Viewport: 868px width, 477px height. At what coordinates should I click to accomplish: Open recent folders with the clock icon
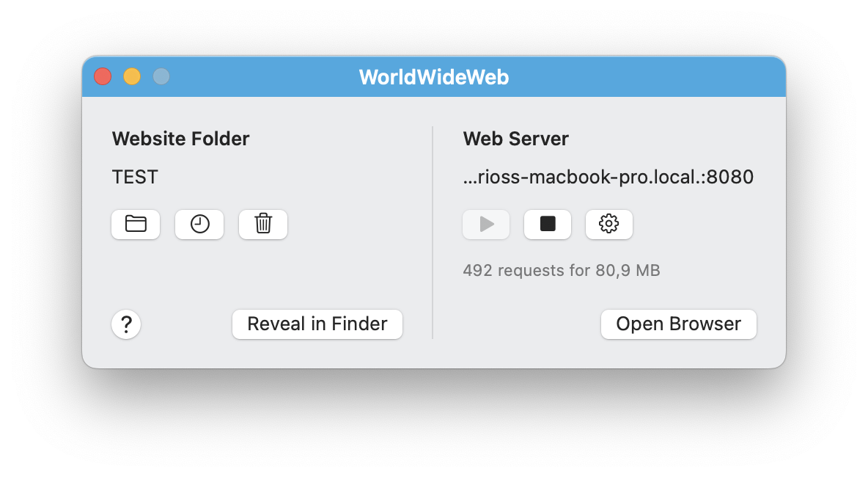(x=199, y=224)
